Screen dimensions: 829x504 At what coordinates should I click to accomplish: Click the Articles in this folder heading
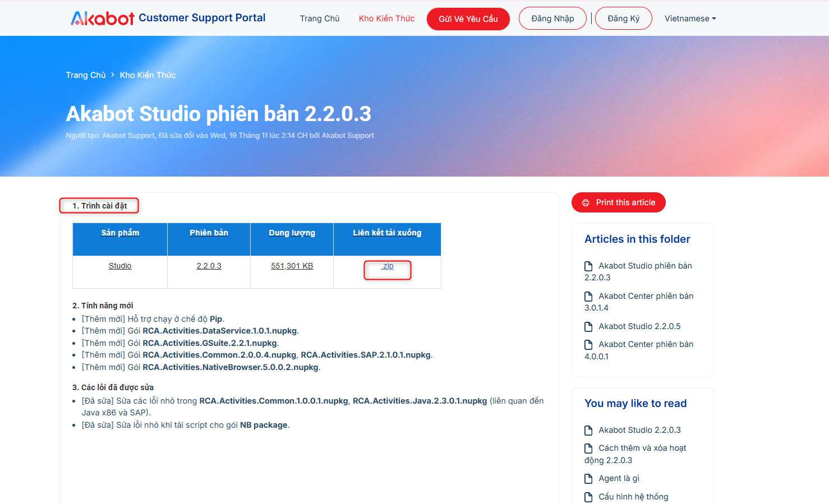coord(637,239)
